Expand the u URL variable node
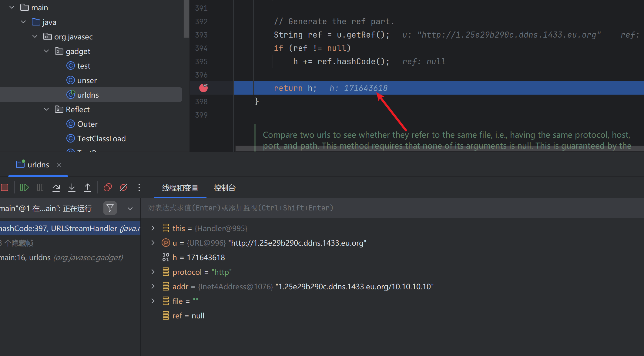 [x=153, y=243]
